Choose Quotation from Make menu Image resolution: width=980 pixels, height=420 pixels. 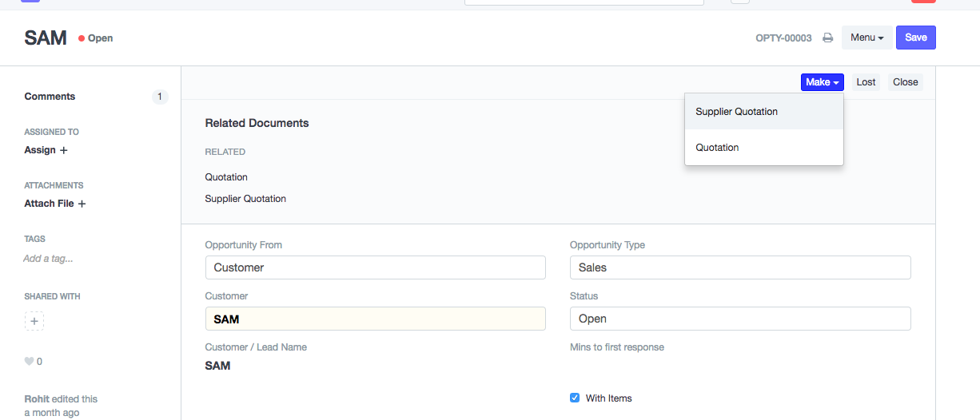pyautogui.click(x=717, y=148)
